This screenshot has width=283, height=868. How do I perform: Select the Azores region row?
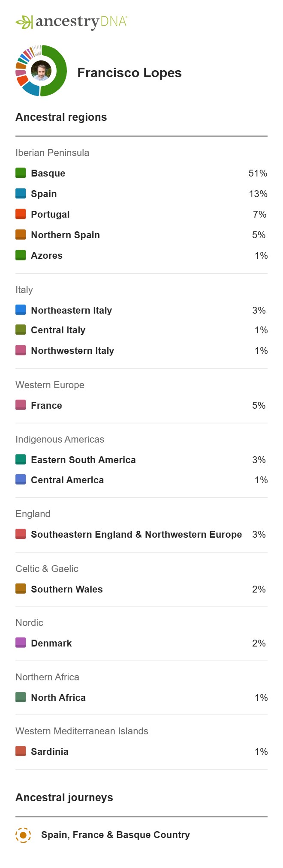click(47, 256)
